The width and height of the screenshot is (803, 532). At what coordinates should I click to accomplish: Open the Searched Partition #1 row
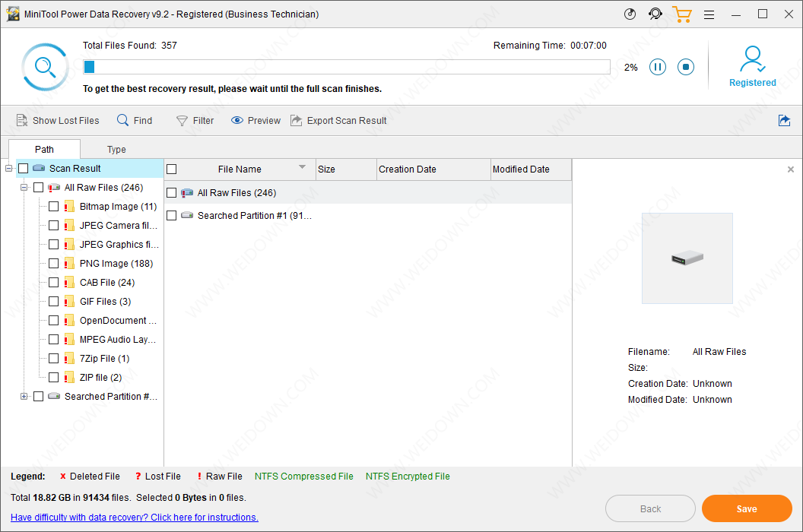point(368,216)
